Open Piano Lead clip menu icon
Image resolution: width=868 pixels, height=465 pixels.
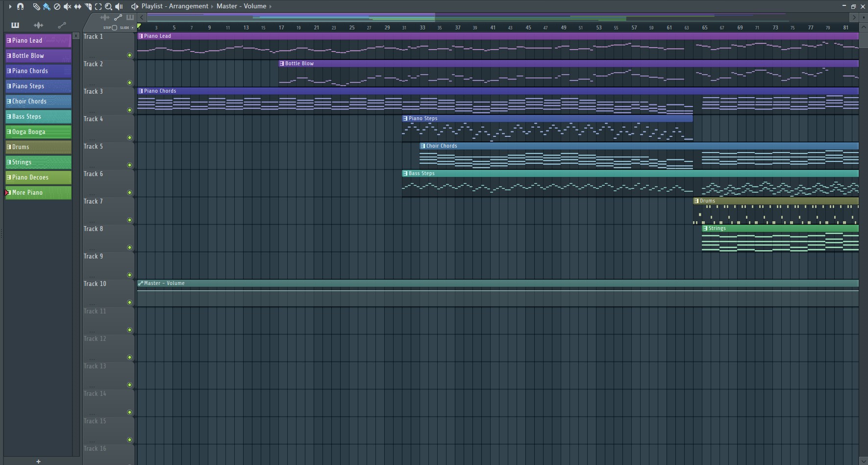(141, 36)
